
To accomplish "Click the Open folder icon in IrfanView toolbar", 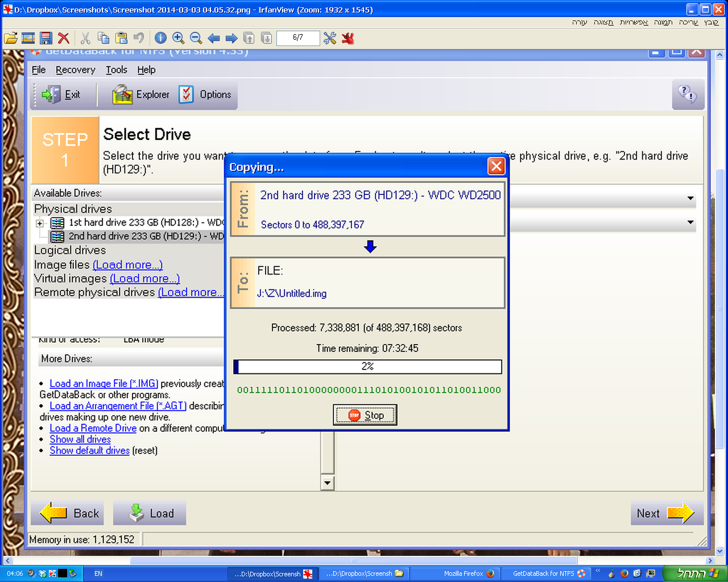I will click(10, 38).
